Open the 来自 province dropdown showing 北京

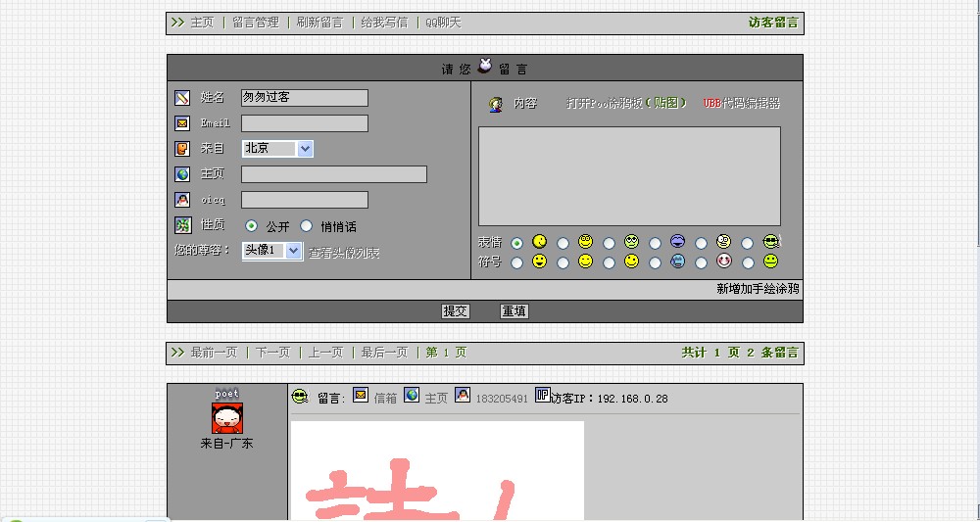pos(277,149)
